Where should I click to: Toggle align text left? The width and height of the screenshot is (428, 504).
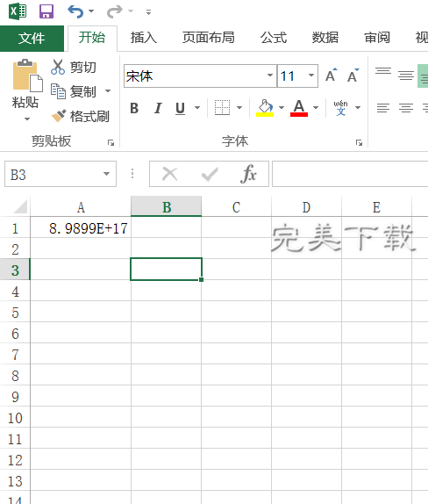(383, 108)
